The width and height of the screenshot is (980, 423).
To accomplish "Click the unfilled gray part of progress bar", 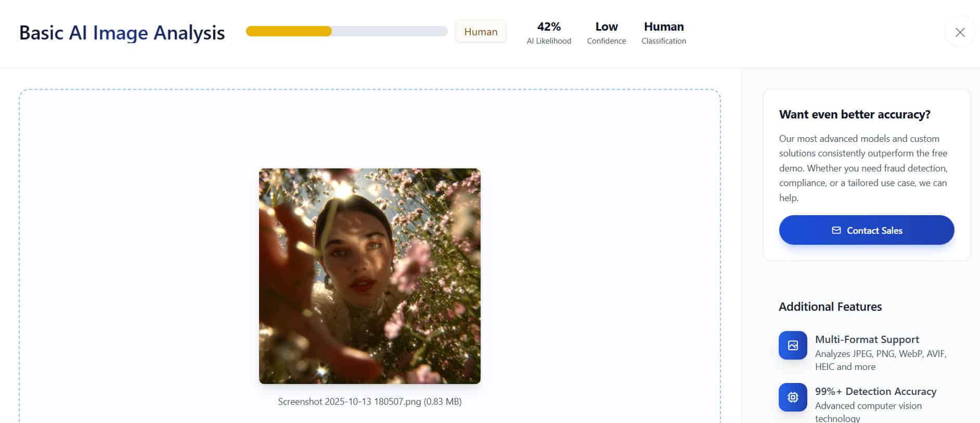I will tap(390, 31).
